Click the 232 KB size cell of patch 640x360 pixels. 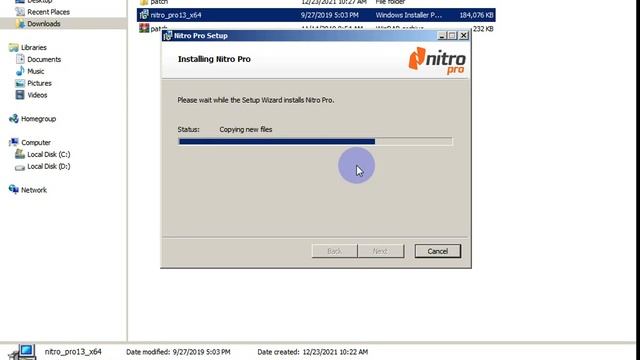coord(483,29)
